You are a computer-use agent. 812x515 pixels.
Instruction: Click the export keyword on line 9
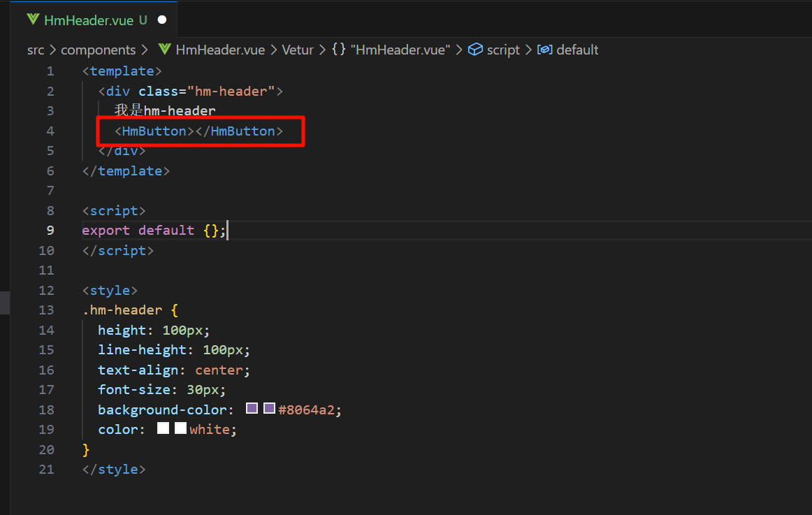[x=106, y=231]
